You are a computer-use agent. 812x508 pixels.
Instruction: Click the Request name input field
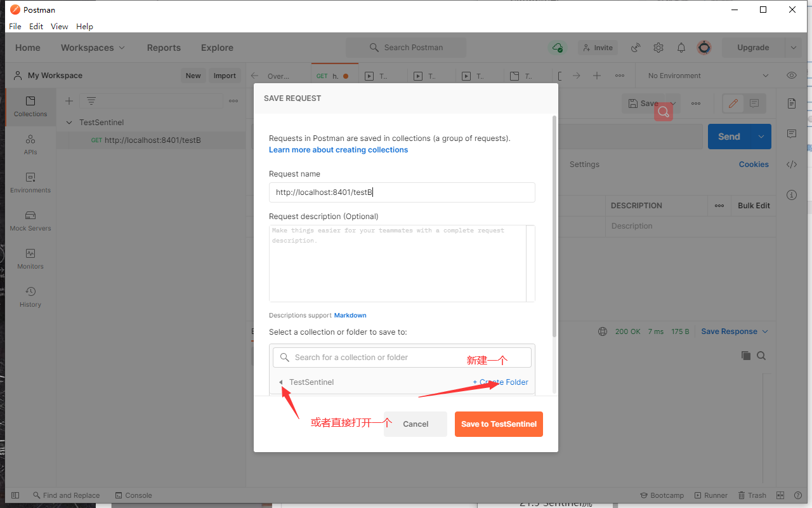(402, 192)
